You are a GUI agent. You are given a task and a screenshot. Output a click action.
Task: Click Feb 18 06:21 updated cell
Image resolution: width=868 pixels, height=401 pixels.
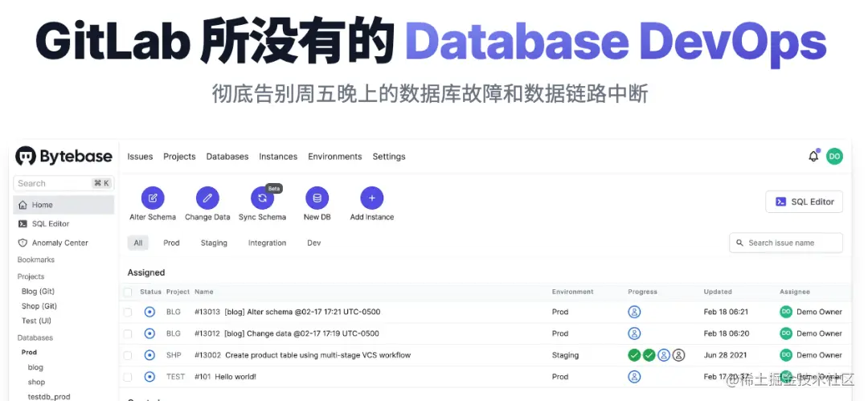coord(727,312)
